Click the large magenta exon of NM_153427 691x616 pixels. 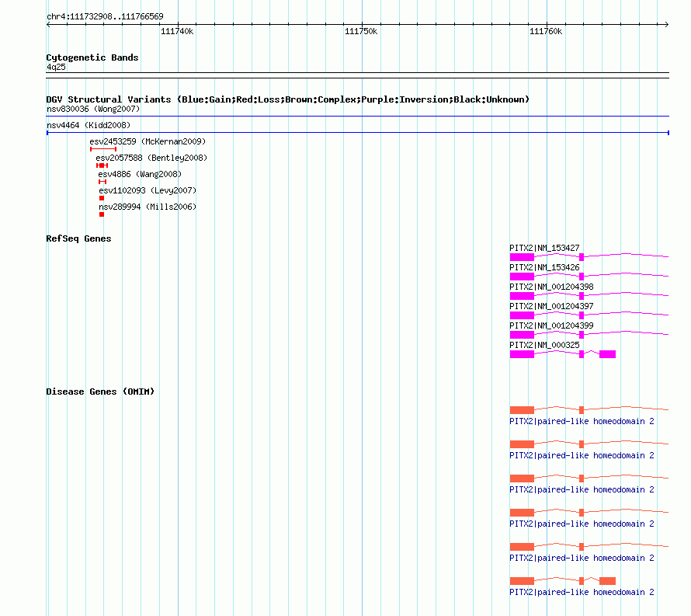coord(522,257)
